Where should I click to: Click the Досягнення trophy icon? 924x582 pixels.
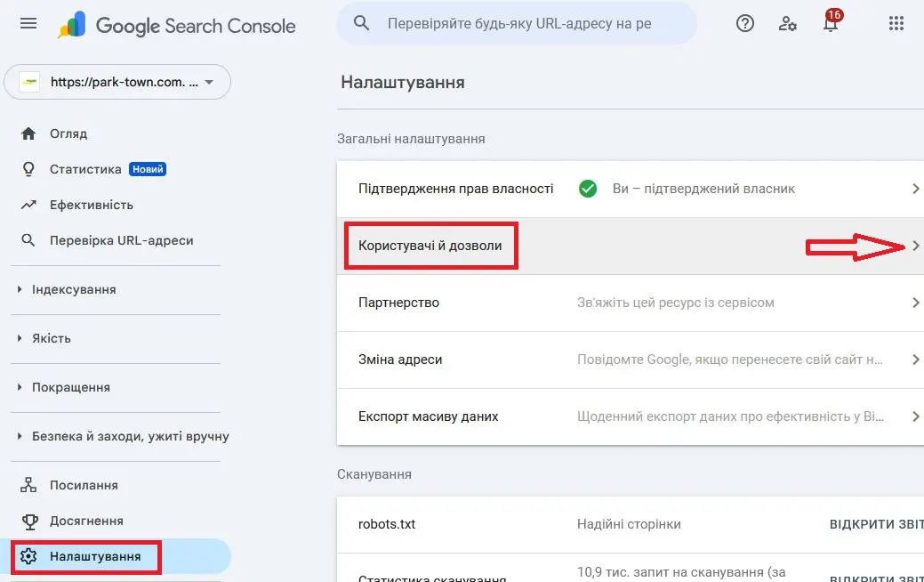28,521
